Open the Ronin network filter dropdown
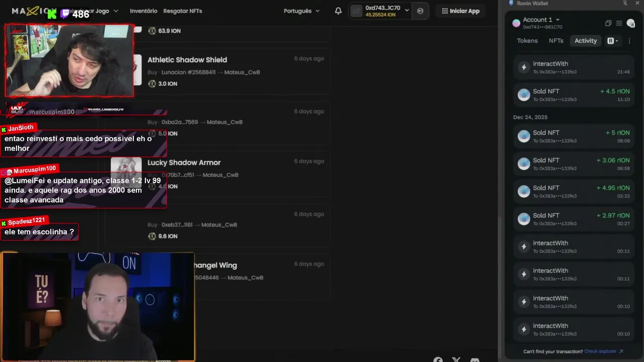 click(612, 41)
